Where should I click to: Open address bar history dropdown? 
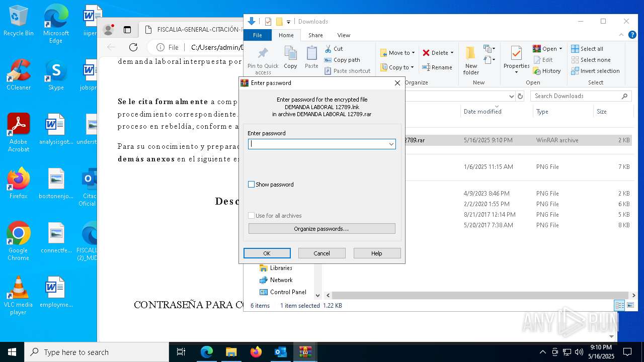511,96
